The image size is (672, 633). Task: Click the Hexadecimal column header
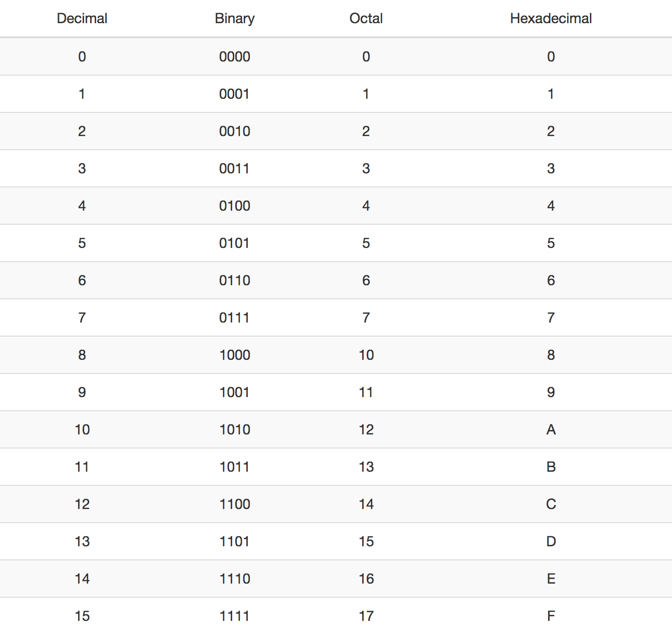click(x=551, y=19)
